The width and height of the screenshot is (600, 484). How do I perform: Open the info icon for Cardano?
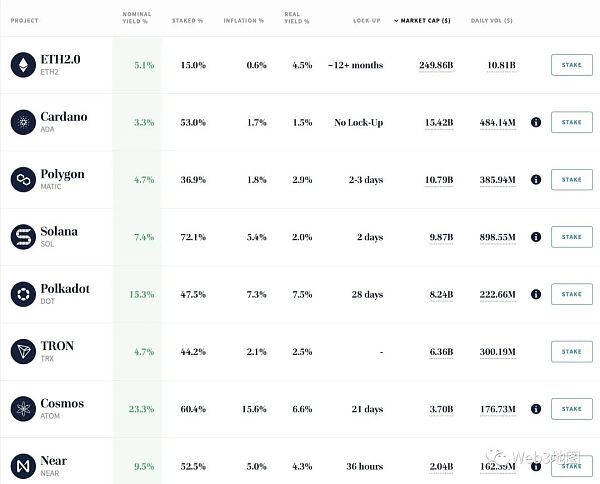click(x=536, y=122)
